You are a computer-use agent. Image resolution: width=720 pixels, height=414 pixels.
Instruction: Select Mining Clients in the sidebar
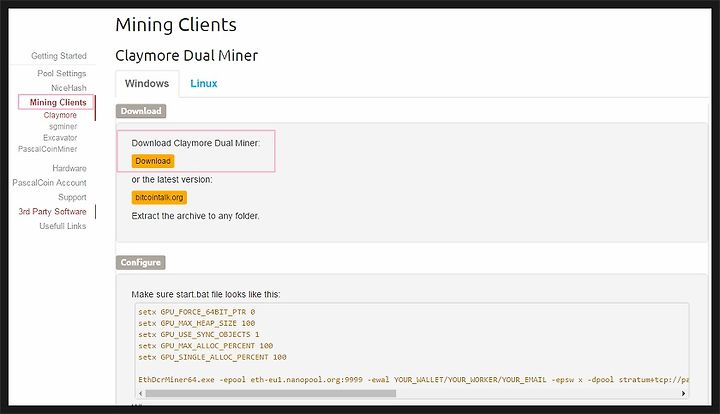(x=58, y=102)
